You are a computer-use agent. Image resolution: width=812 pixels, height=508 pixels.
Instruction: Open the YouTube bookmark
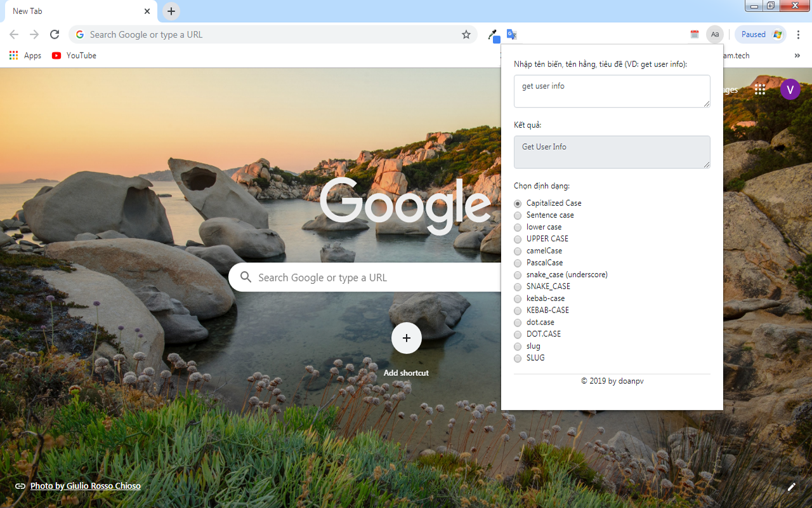tap(74, 56)
